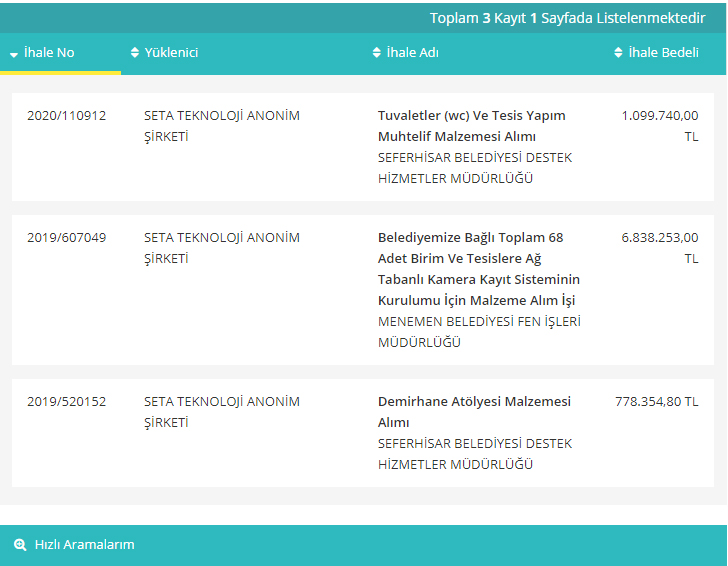Click the 6.838.253,00 TL tender amount
728x566 pixels.
coord(660,248)
